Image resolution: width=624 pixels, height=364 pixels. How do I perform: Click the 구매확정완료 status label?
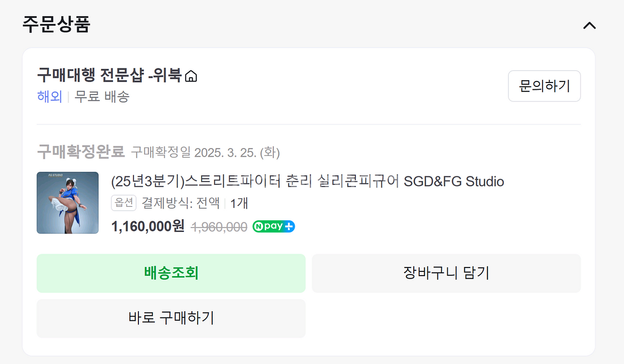(x=81, y=152)
